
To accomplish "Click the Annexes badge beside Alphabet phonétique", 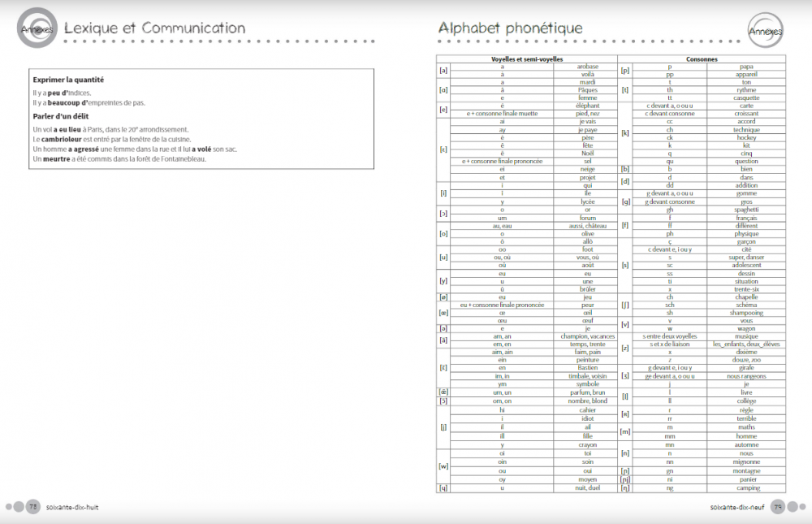I will tap(766, 31).
